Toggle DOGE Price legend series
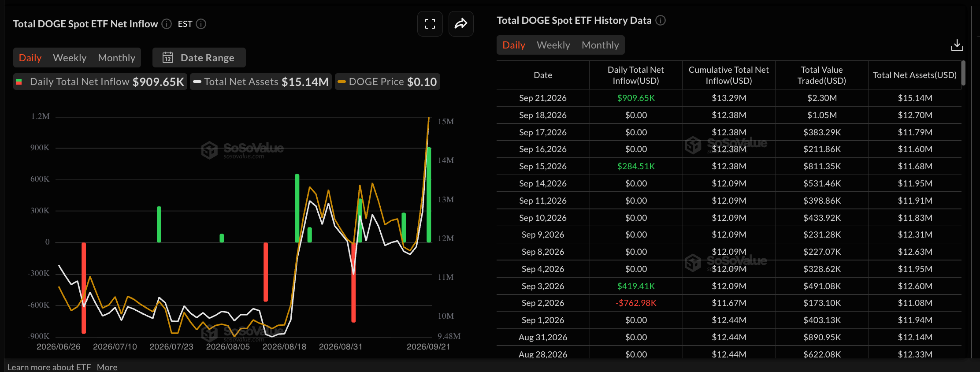This screenshot has width=980, height=372. point(387,82)
